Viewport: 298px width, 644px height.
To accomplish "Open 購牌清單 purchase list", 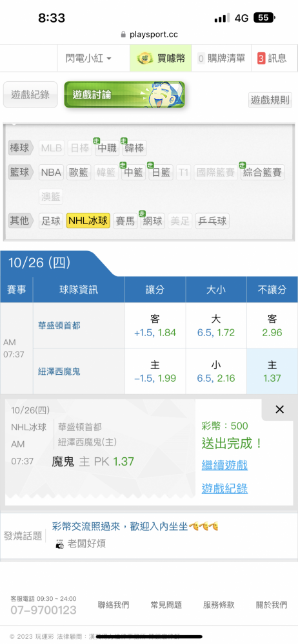I will pyautogui.click(x=221, y=59).
